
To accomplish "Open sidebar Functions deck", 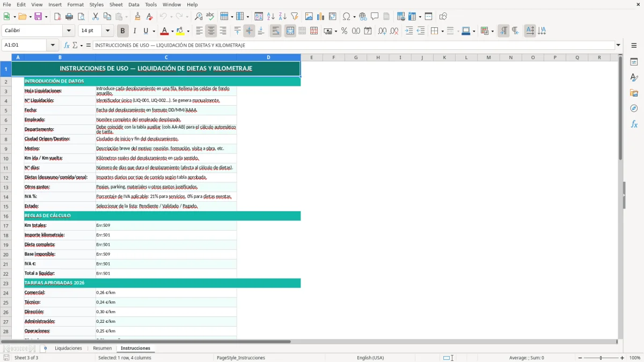I will pyautogui.click(x=634, y=124).
